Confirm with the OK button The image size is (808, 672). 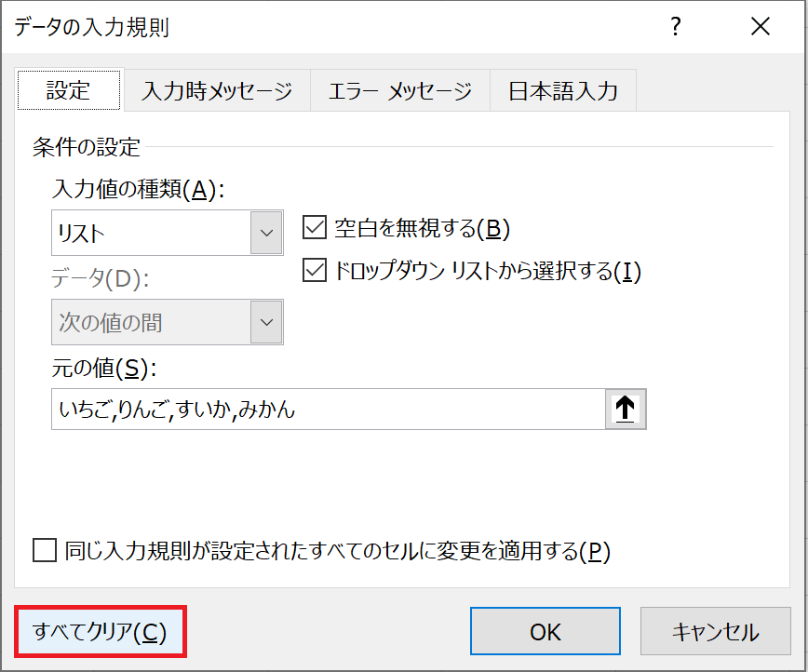click(x=545, y=631)
